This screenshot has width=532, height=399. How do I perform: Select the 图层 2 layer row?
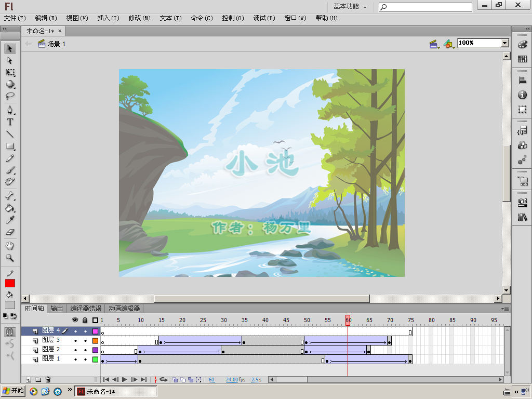(61, 350)
